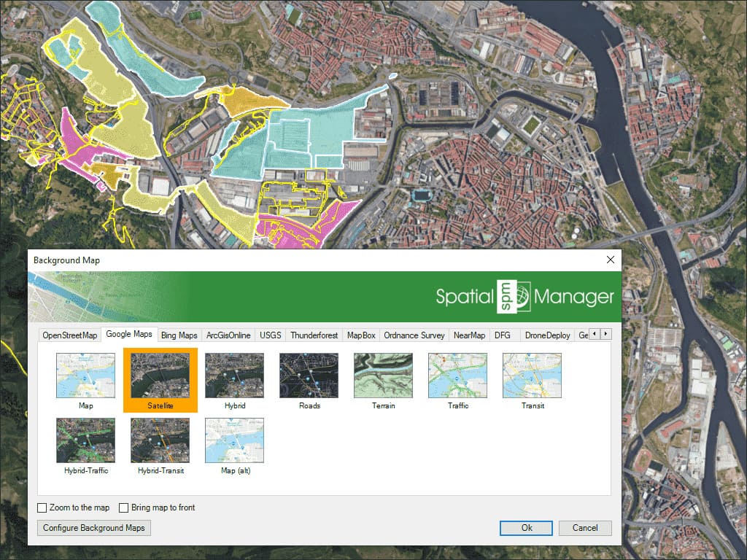747x560 pixels.
Task: Select the Transit map style
Action: point(531,375)
